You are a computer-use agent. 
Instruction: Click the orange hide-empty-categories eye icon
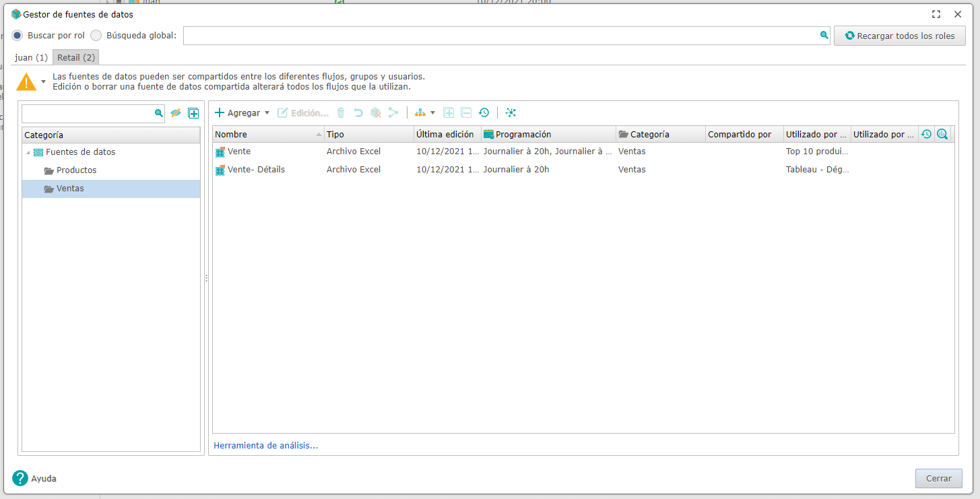[176, 113]
